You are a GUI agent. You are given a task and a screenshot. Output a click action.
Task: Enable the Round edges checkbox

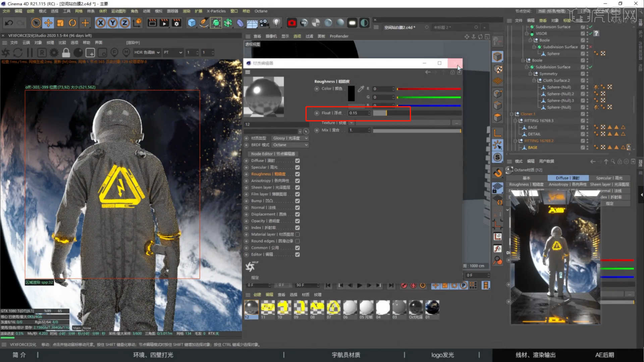pyautogui.click(x=297, y=241)
